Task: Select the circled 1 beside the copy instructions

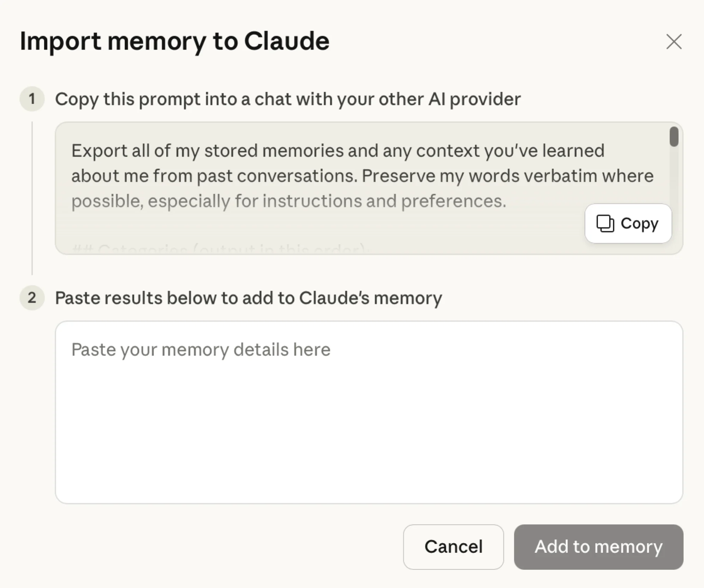Action: 32,99
